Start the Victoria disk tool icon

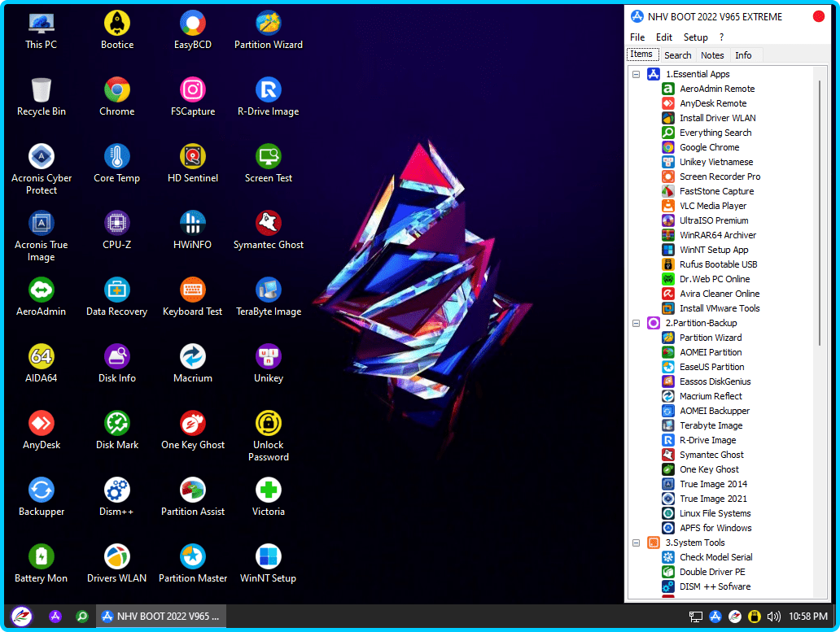(268, 490)
